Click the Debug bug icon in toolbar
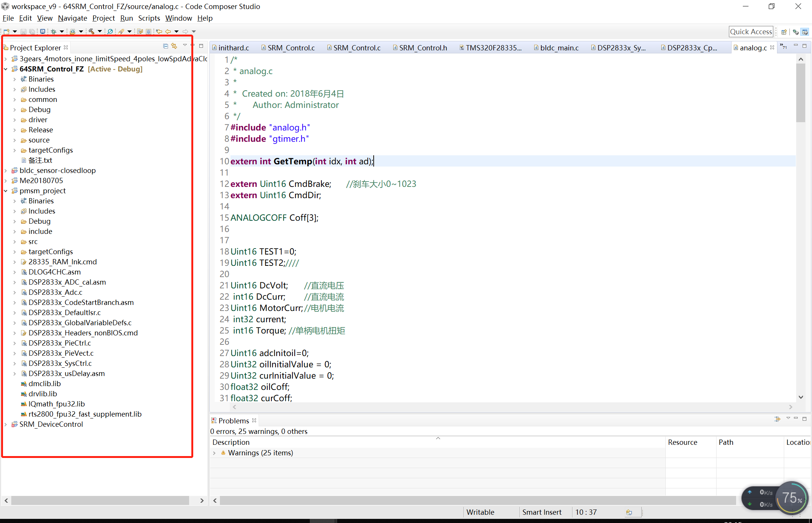The image size is (812, 523). coord(53,32)
